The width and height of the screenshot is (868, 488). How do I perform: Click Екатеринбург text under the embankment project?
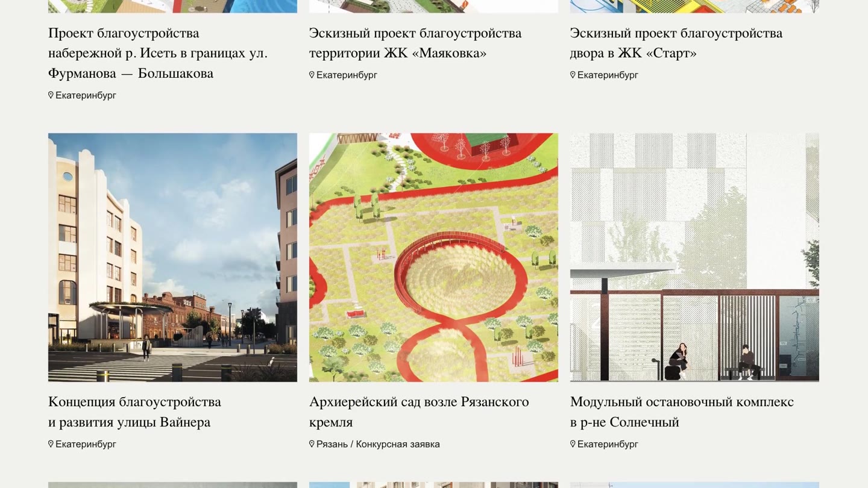pos(86,95)
